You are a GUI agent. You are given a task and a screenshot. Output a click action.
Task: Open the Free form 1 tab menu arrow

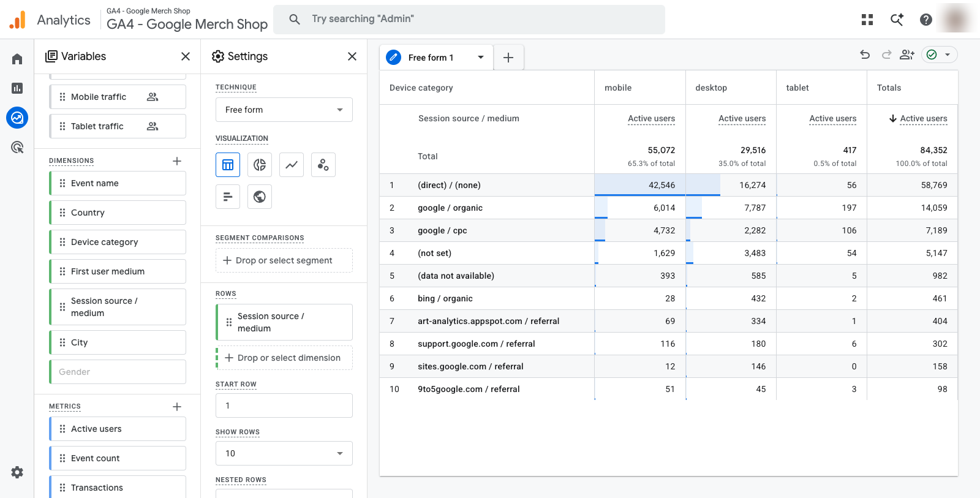coord(481,58)
